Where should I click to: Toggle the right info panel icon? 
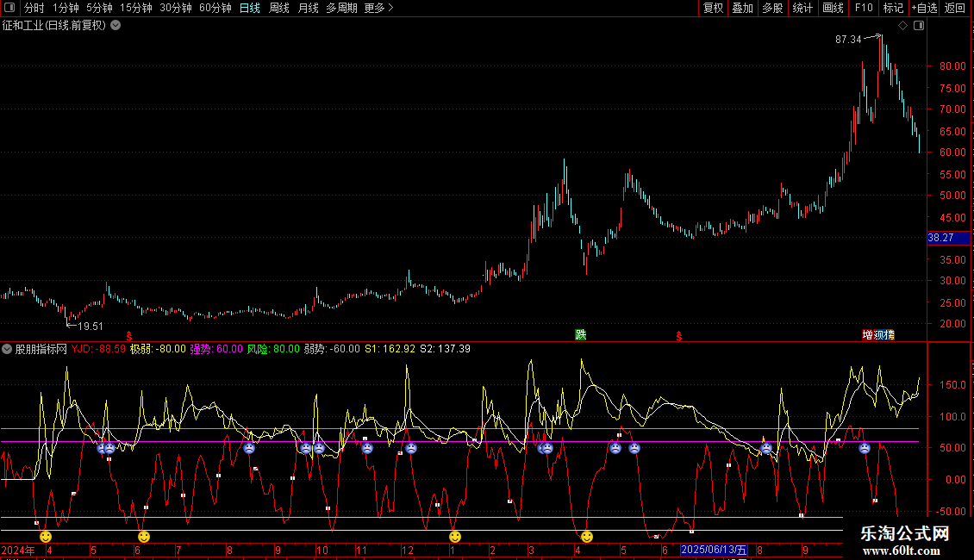[x=919, y=26]
